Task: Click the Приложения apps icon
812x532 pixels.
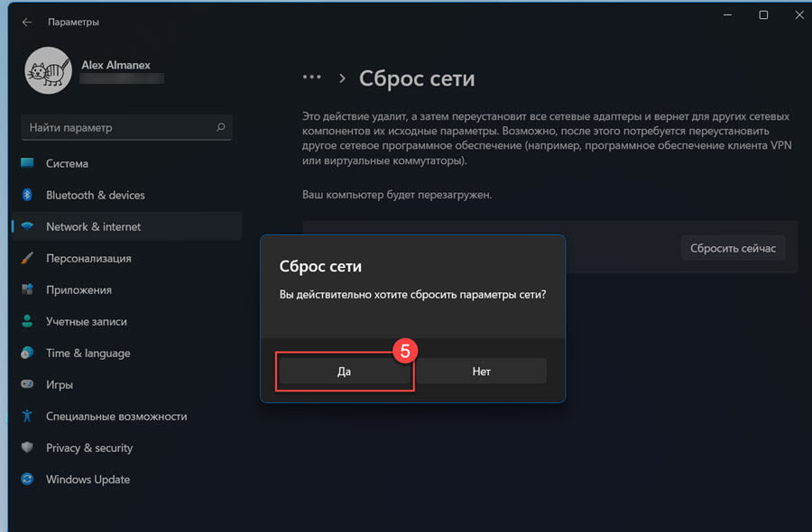Action: (x=27, y=289)
